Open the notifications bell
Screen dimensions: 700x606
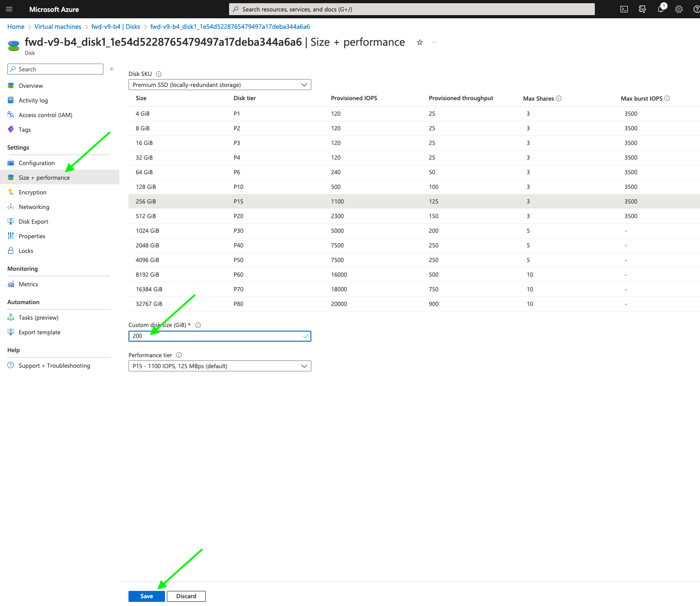point(661,9)
